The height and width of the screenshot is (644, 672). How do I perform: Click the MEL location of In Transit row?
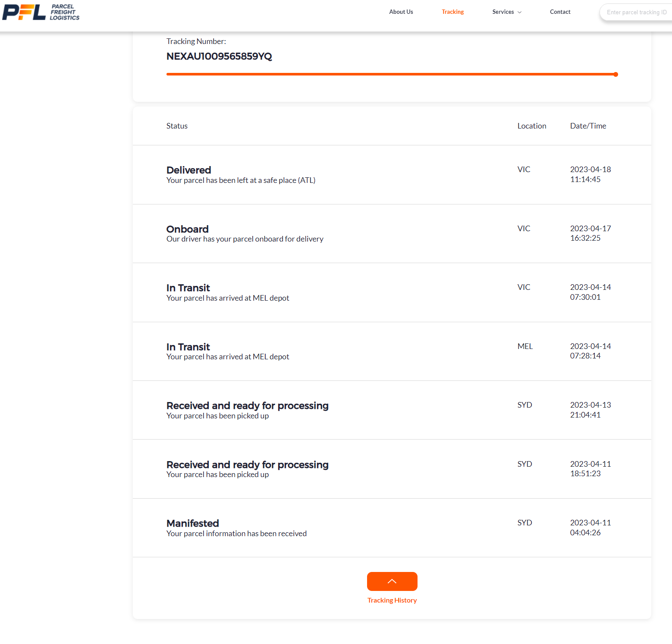[525, 346]
